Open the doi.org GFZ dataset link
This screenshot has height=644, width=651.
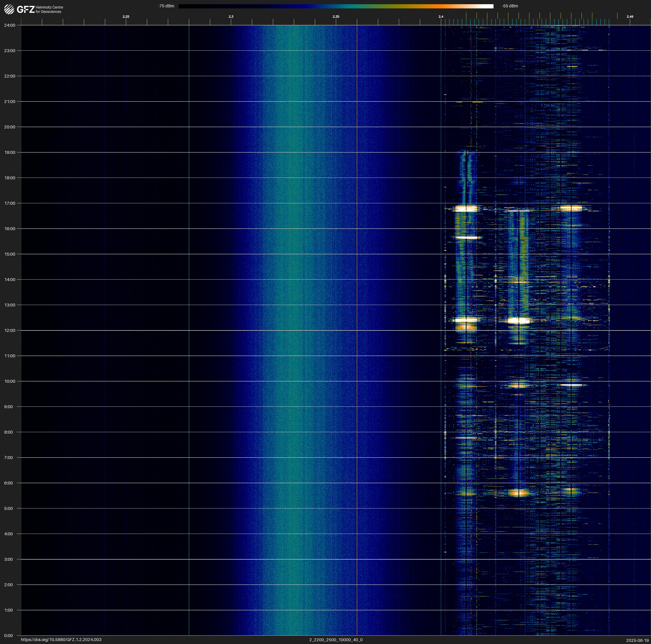tap(61, 640)
